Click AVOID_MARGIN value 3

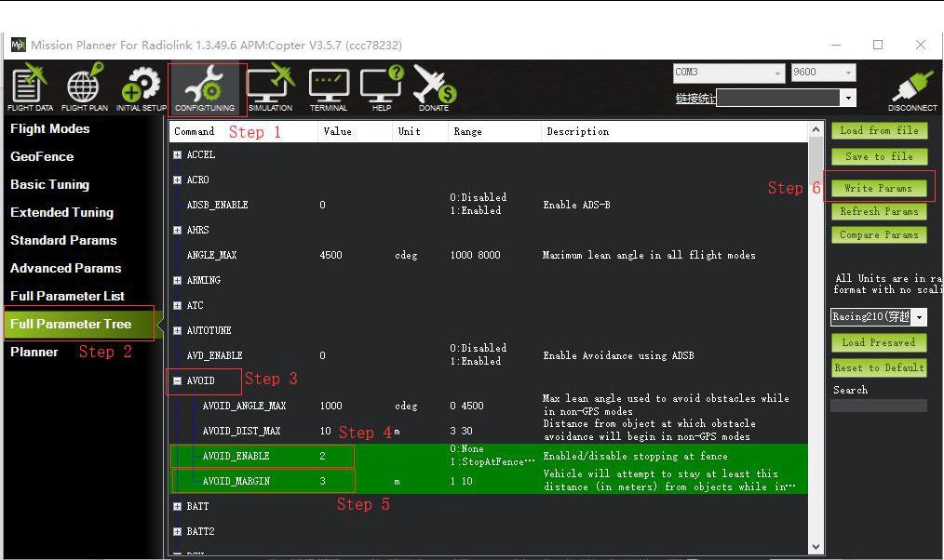point(323,481)
